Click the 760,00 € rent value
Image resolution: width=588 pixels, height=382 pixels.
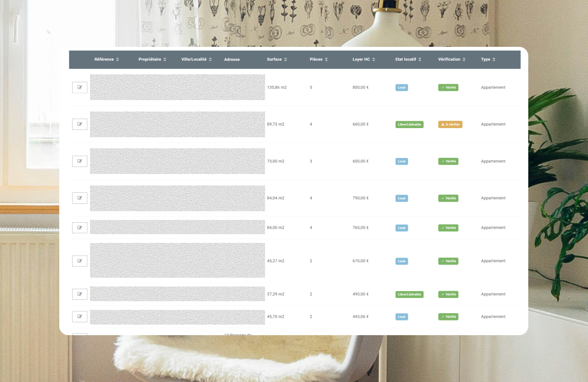tap(361, 228)
